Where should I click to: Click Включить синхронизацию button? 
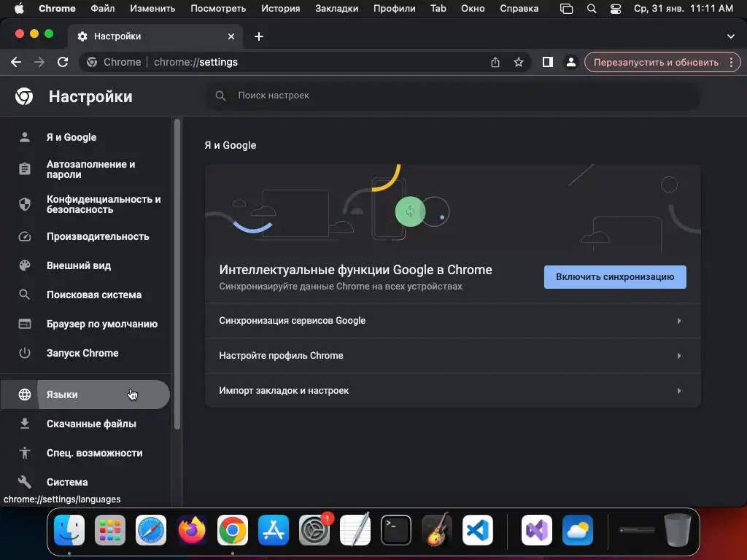click(x=615, y=277)
